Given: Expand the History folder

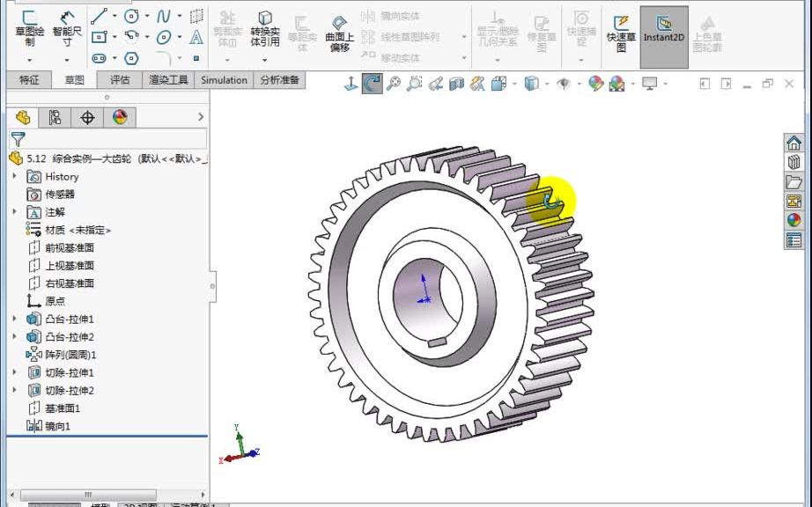Looking at the screenshot, I should click(15, 176).
